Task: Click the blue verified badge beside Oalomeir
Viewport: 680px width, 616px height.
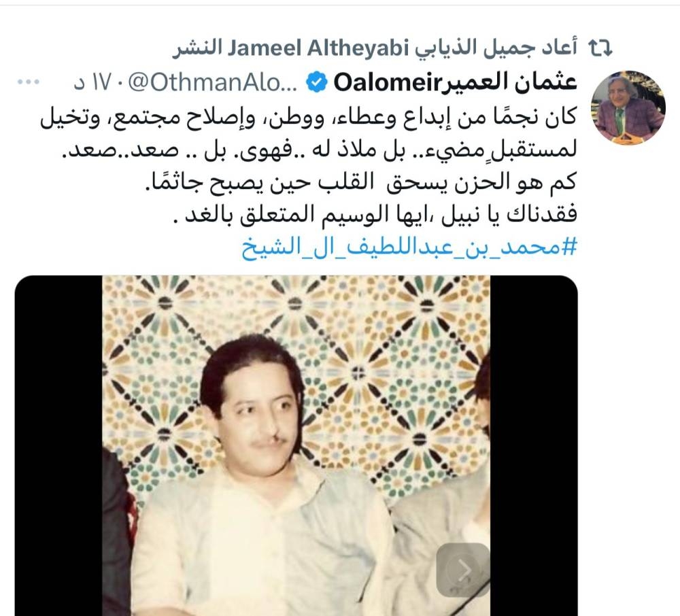Action: coord(317,83)
